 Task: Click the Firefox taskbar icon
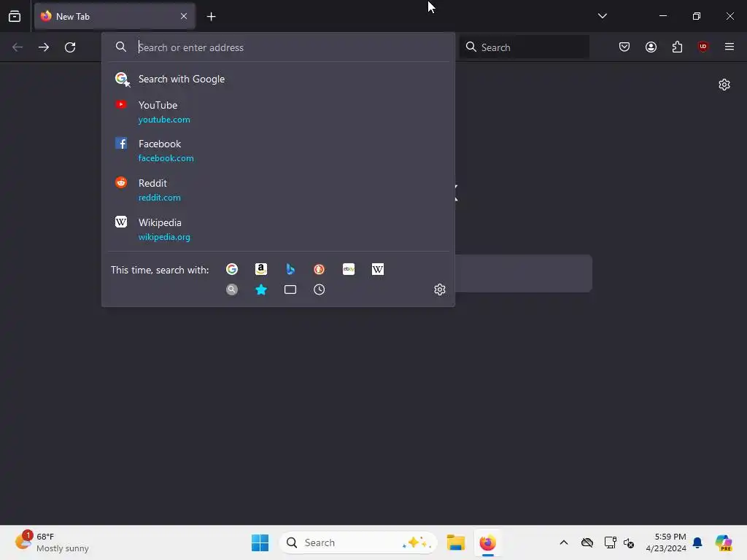tap(487, 542)
